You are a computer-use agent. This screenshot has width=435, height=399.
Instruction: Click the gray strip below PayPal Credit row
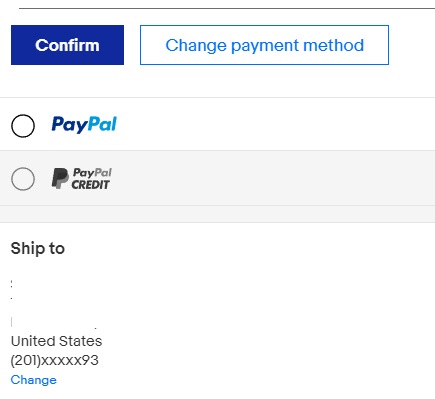tap(217, 214)
